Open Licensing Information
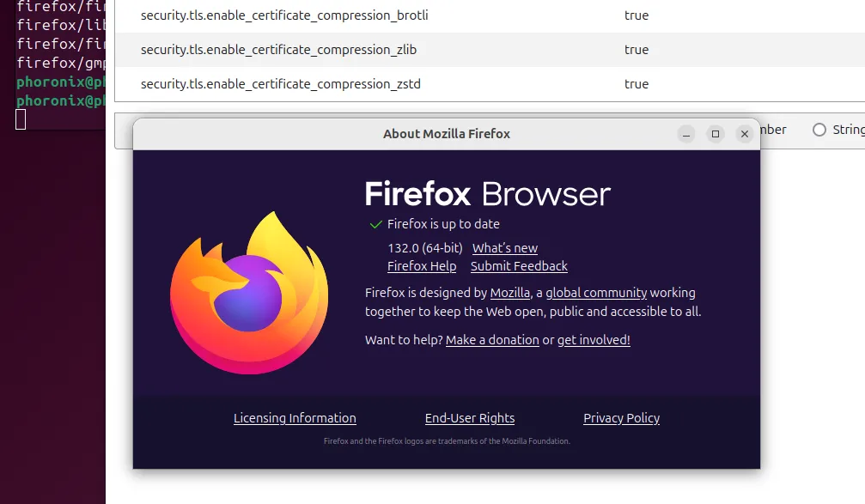The width and height of the screenshot is (865, 504). point(295,418)
